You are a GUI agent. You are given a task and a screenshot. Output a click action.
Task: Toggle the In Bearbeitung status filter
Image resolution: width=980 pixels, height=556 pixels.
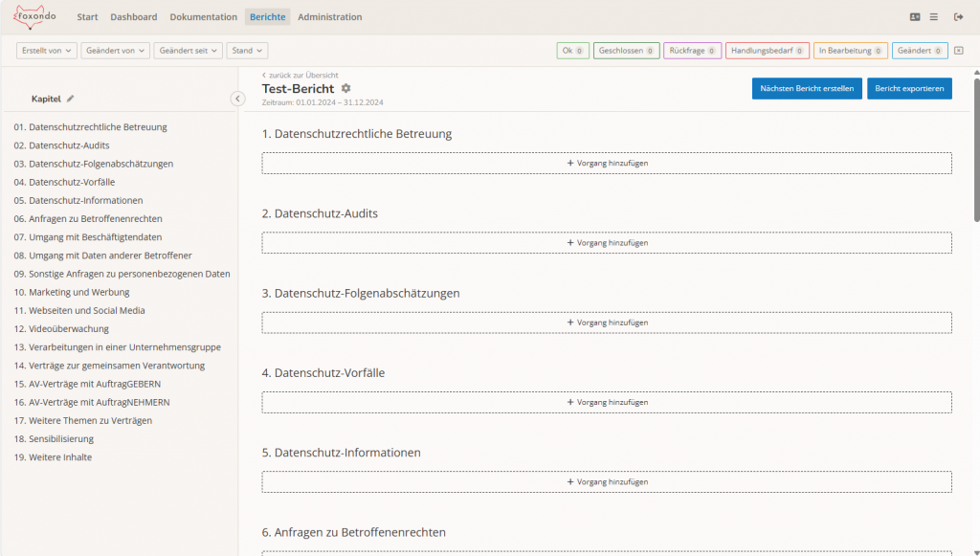click(848, 50)
